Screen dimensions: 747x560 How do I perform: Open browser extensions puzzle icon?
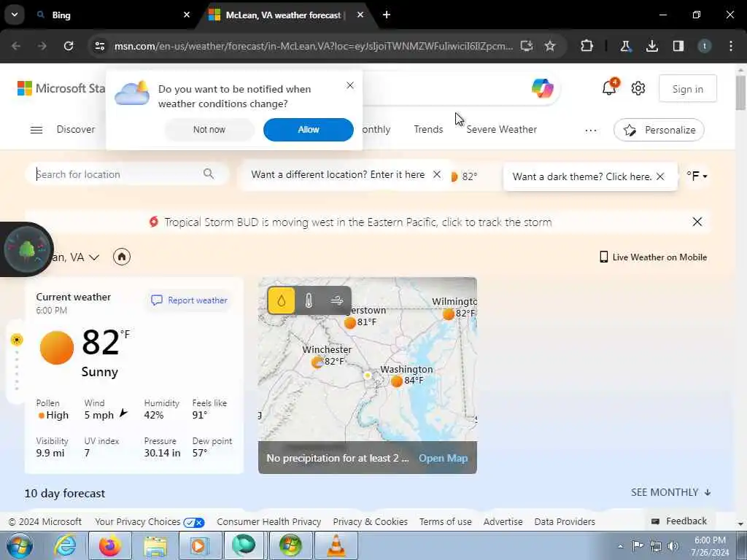coord(587,46)
